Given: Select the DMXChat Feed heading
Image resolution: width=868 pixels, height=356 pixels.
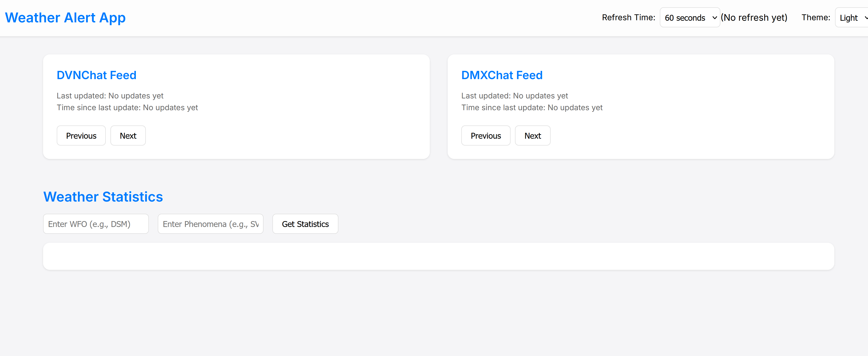Looking at the screenshot, I should [502, 75].
